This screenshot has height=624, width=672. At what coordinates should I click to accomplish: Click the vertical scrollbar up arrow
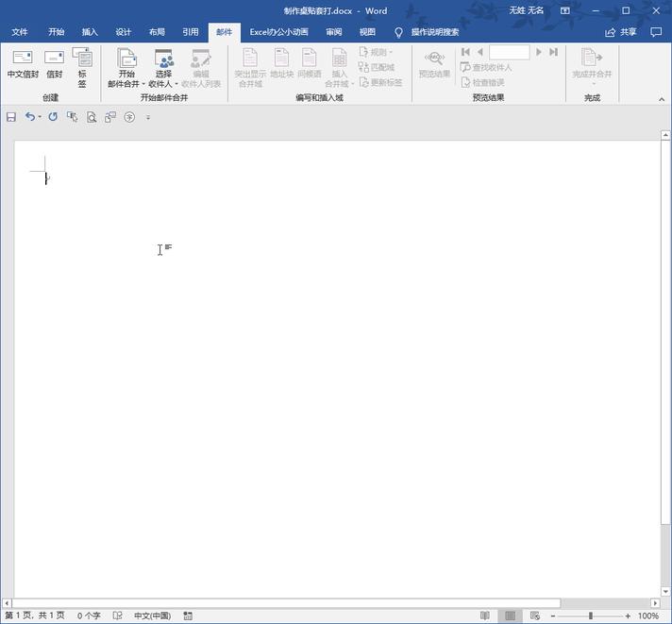pyautogui.click(x=665, y=135)
